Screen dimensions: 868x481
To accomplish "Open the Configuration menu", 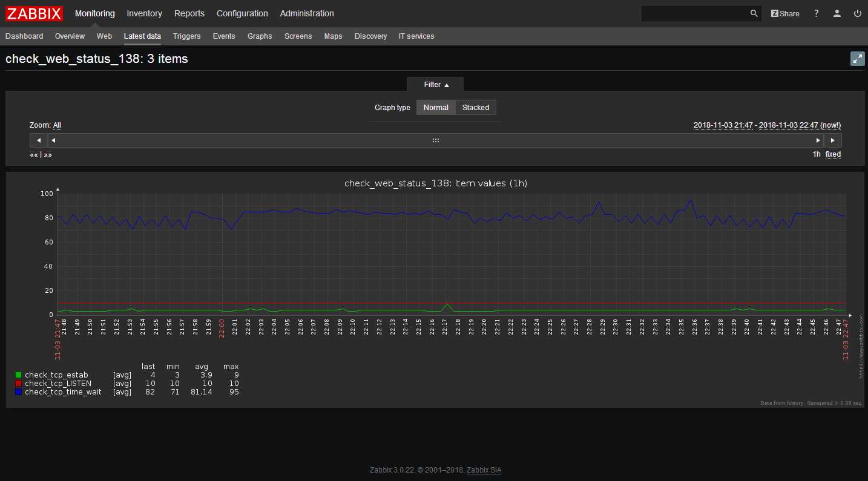I will click(x=242, y=13).
